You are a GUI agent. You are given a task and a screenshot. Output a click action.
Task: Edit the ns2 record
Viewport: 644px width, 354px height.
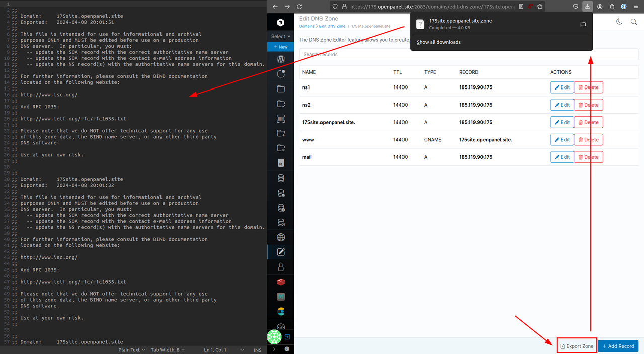tap(562, 105)
